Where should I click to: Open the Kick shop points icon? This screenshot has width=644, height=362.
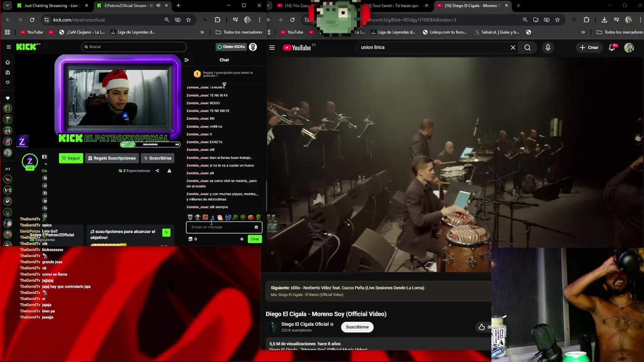pyautogui.click(x=190, y=239)
